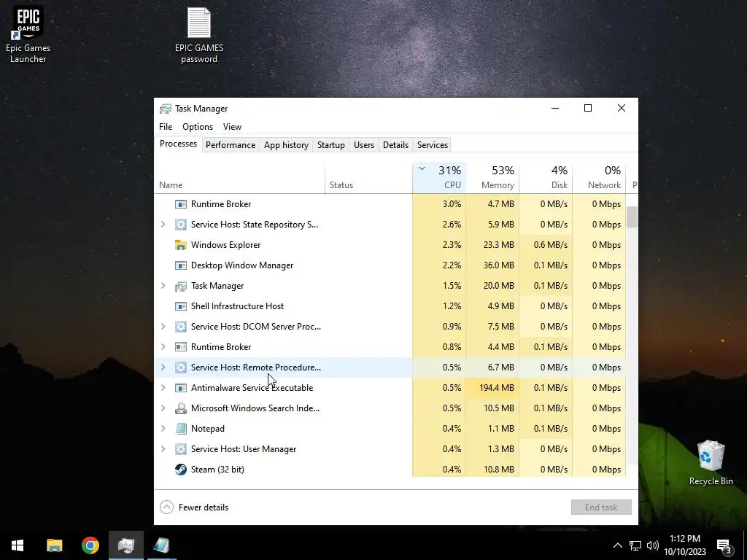Switch to the Startup tab
Viewport: 747px width, 560px height.
click(331, 145)
